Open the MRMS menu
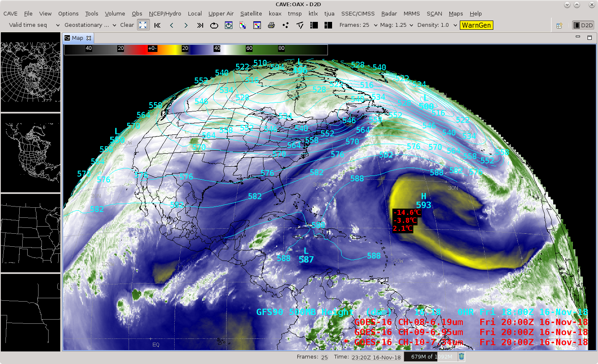The width and height of the screenshot is (598, 364). [x=412, y=13]
